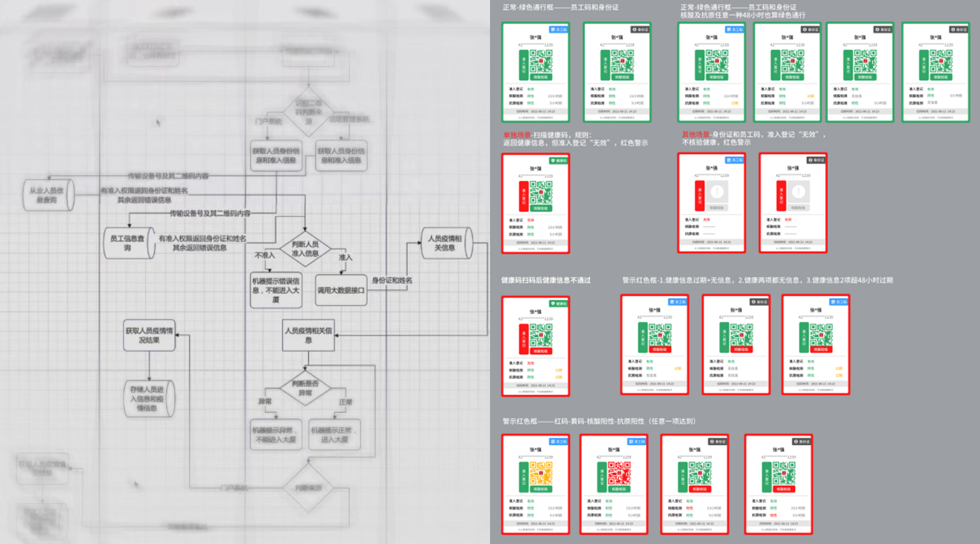Click 健康码 badge on the 单独场景 card
The image size is (980, 544).
[x=558, y=160]
